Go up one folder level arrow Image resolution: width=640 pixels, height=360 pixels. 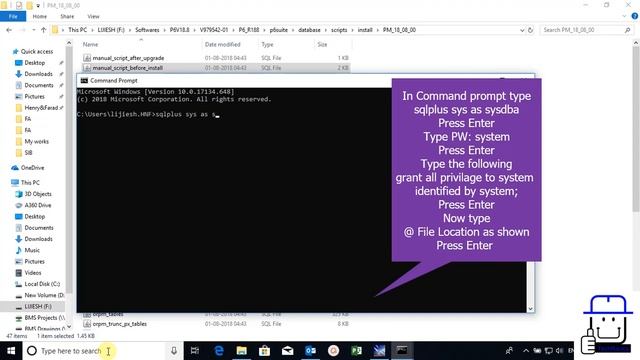[x=43, y=30]
